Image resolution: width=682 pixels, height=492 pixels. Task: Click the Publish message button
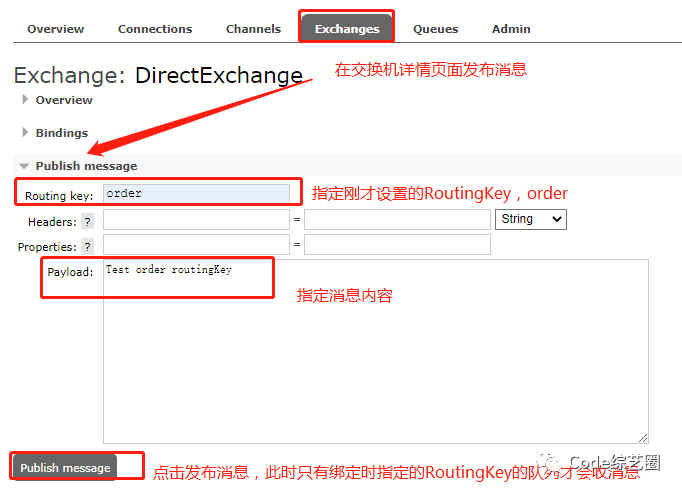(x=65, y=468)
